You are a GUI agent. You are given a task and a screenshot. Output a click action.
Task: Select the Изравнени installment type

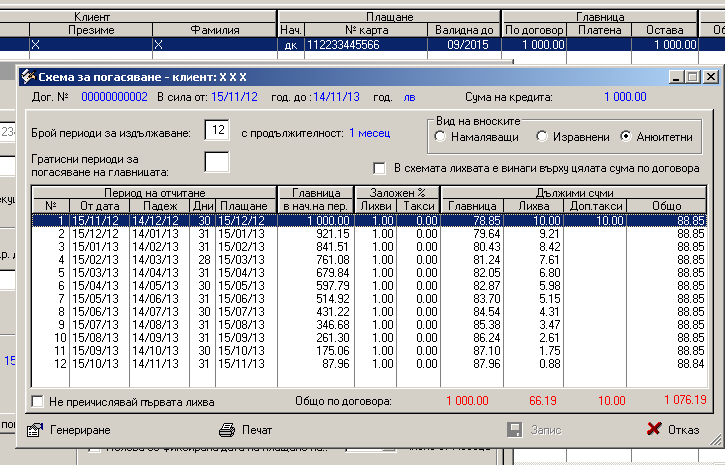(541, 136)
